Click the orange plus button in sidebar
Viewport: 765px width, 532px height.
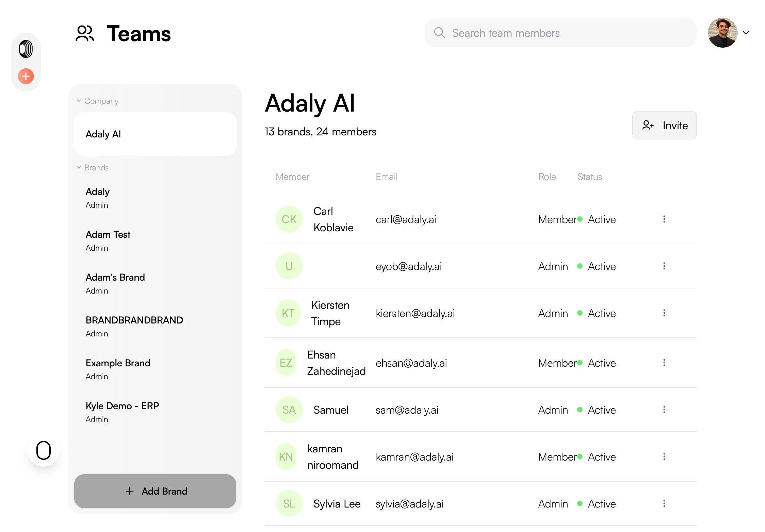point(26,76)
